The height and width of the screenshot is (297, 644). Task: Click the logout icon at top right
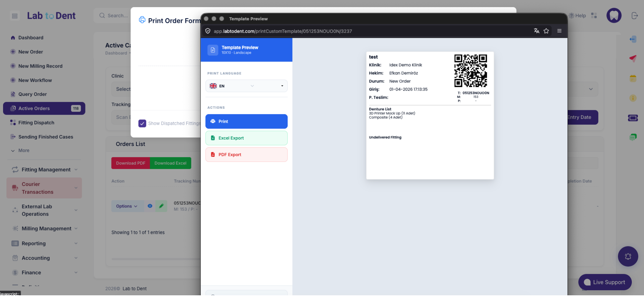point(635,16)
